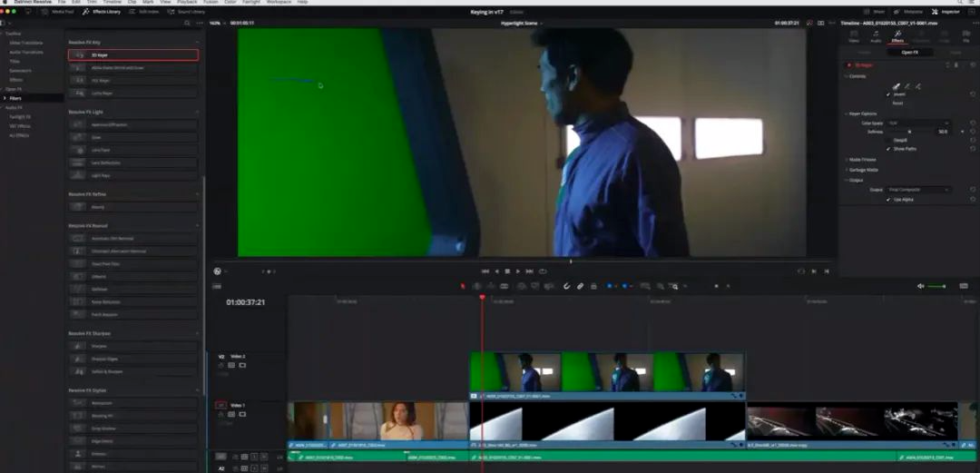Screen dimensions: 980x473
Task: Delete the 3D Keyer effect (trash icon)
Action: [x=956, y=65]
